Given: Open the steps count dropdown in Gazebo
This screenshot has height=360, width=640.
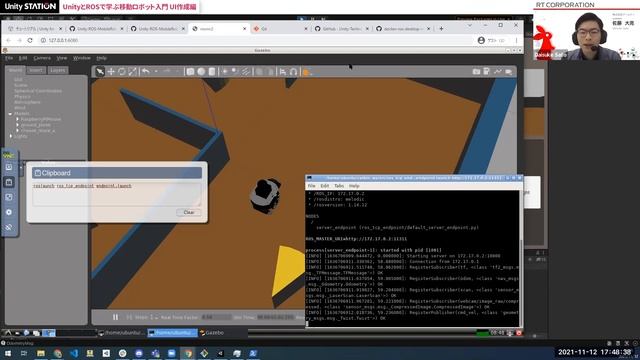Looking at the screenshot, I should pyautogui.click(x=154, y=317).
